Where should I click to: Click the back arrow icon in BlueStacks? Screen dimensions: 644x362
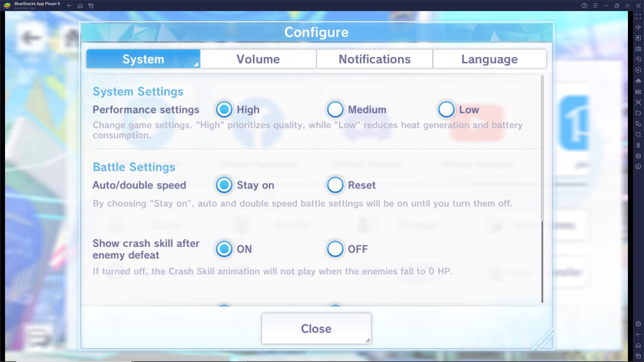coord(69,5)
